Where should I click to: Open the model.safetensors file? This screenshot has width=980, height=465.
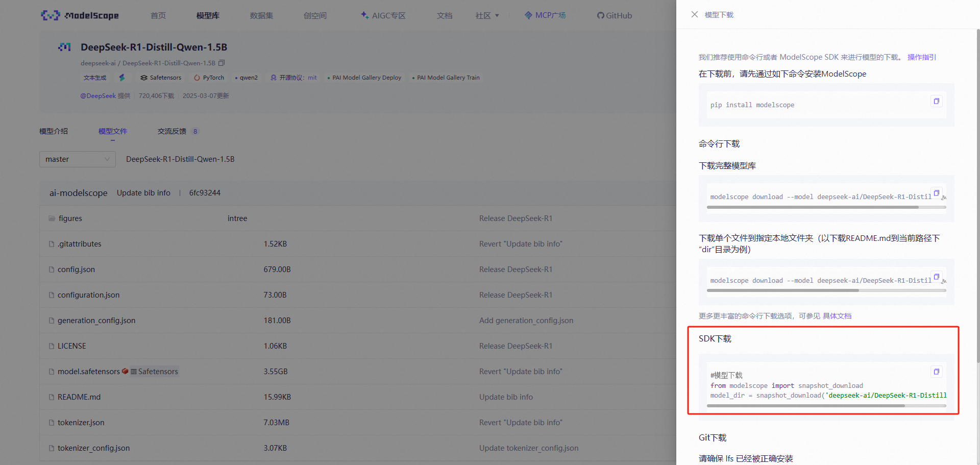point(89,372)
